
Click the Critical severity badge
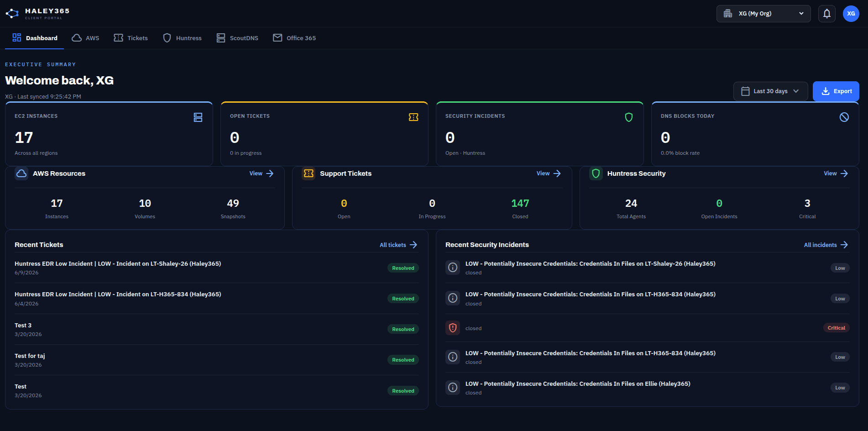(837, 328)
